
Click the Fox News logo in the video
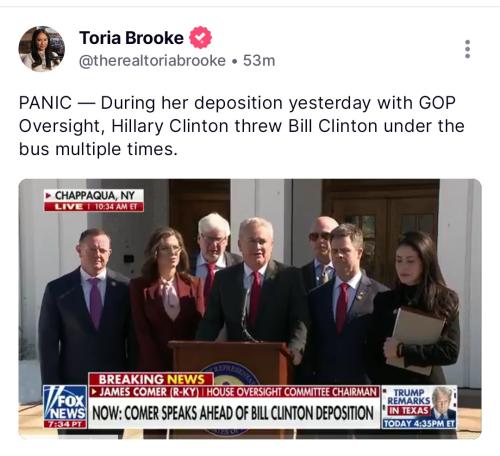pyautogui.click(x=65, y=403)
